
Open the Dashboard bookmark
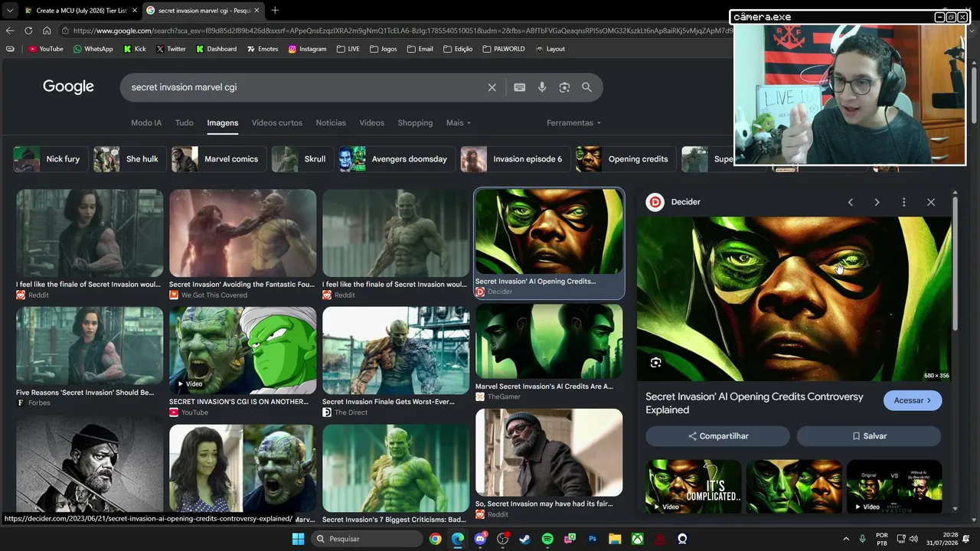click(x=217, y=49)
